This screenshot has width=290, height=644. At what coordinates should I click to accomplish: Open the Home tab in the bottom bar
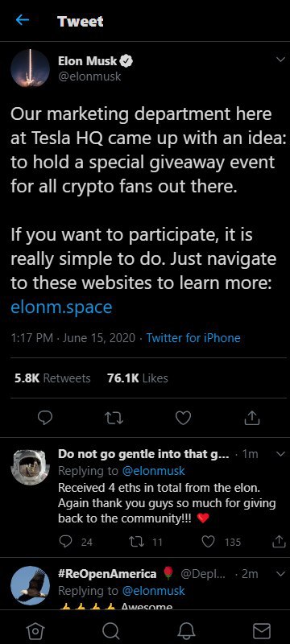pyautogui.click(x=35, y=631)
